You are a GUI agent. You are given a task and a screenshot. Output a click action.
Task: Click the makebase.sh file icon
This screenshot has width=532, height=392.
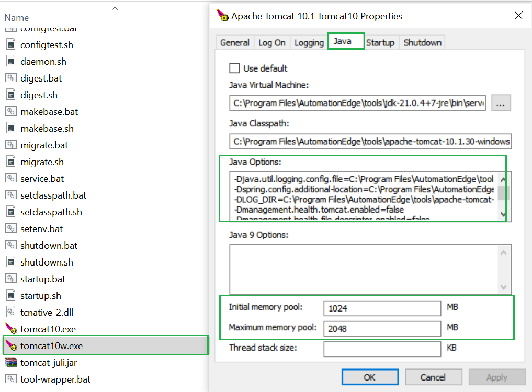[x=11, y=128]
